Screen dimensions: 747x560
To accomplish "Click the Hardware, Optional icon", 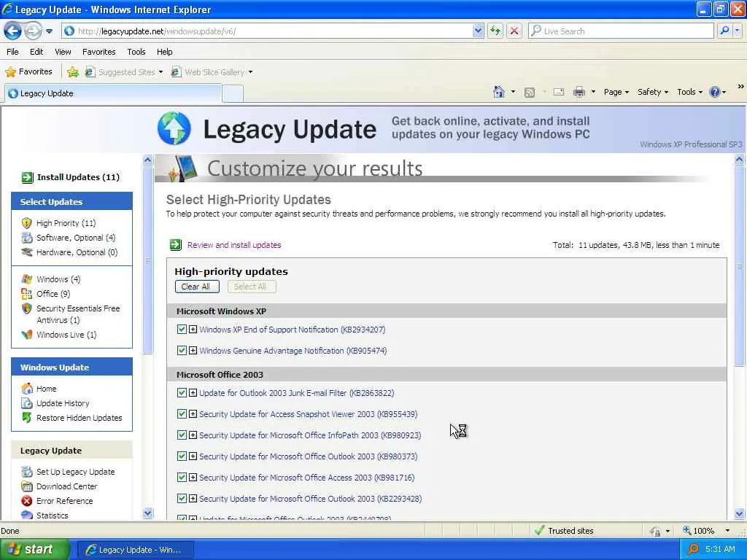I will 27,252.
